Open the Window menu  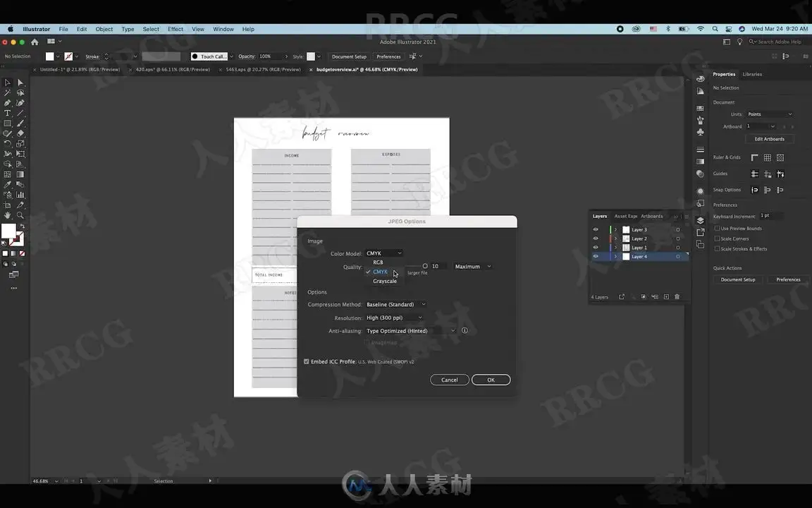(223, 29)
